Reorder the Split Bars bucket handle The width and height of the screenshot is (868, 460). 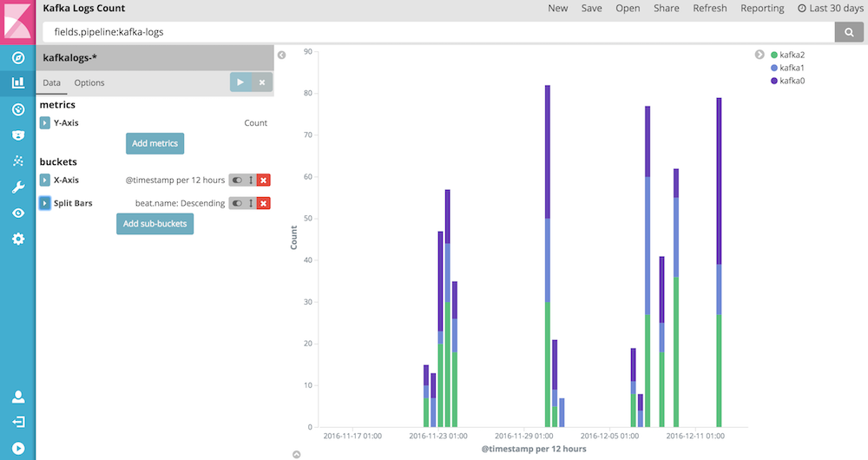pos(251,203)
